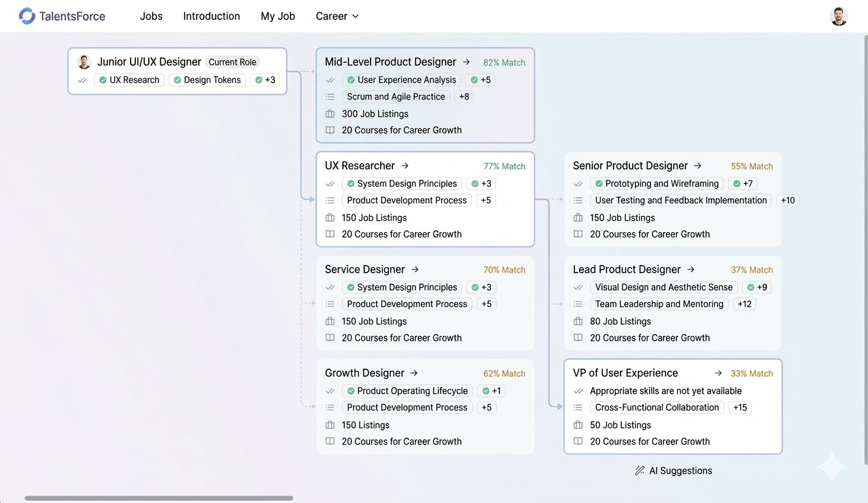
Task: Click the sparkle icon at bottom right
Action: [x=831, y=467]
